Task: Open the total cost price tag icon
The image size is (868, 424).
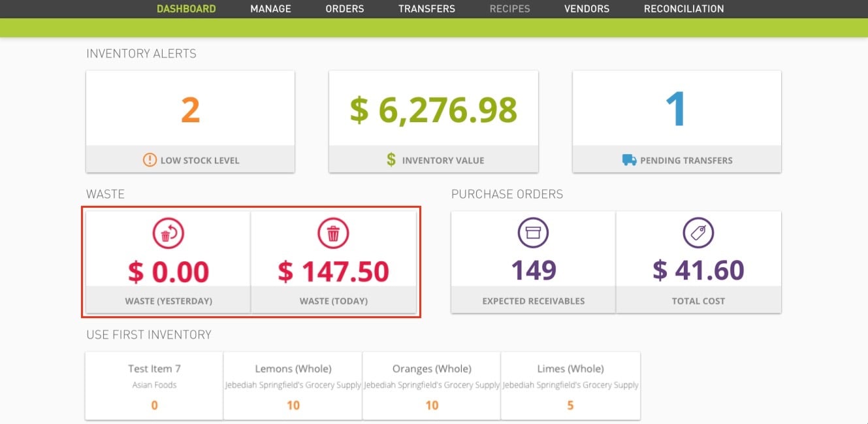Action: (x=699, y=233)
